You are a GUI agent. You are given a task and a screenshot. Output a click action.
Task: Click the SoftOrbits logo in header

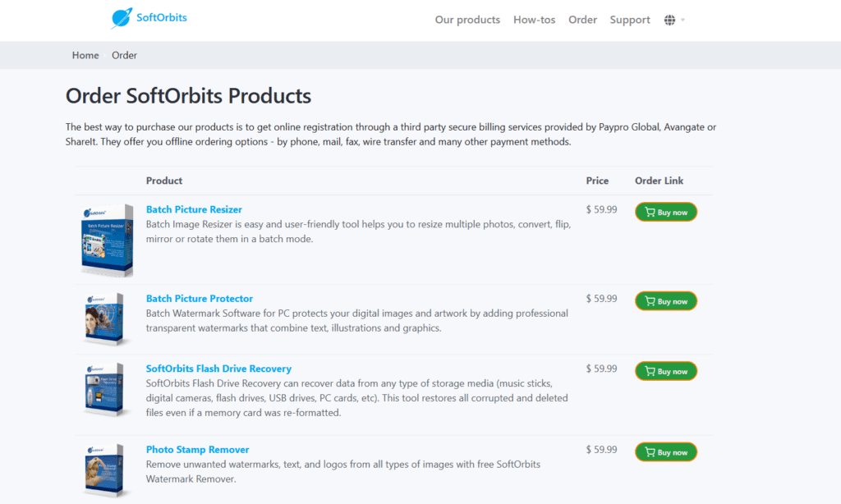point(149,18)
